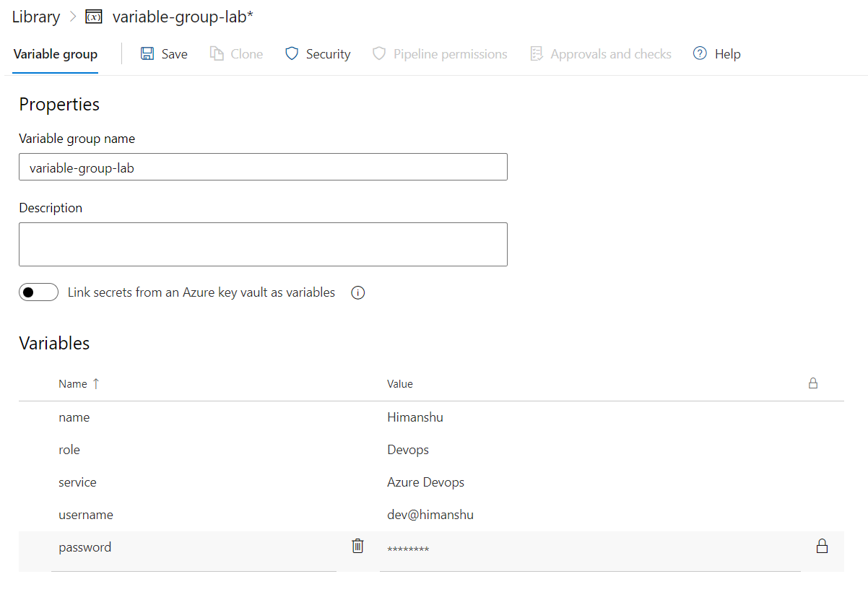Go back to Library in breadcrumb
The height and width of the screenshot is (592, 868).
coord(36,17)
